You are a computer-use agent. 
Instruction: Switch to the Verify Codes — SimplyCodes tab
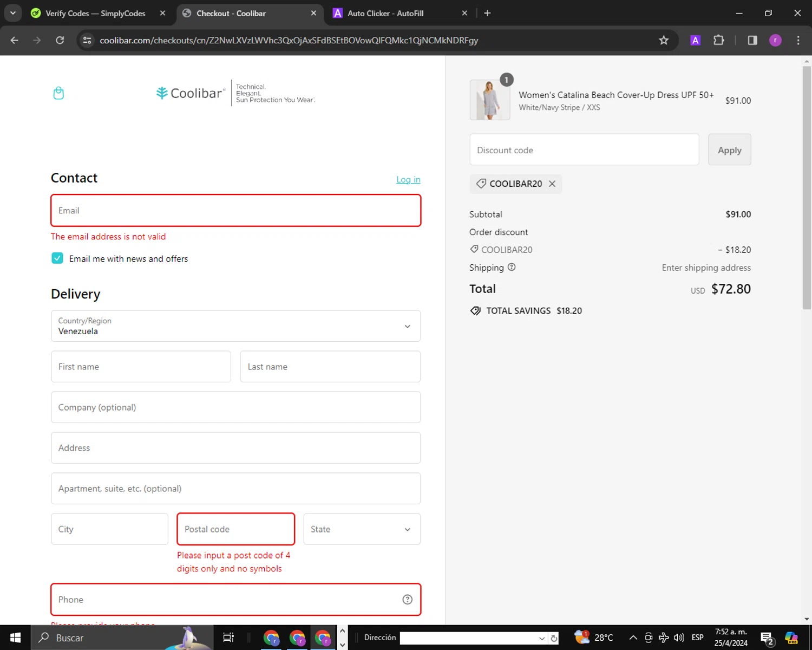(x=95, y=13)
